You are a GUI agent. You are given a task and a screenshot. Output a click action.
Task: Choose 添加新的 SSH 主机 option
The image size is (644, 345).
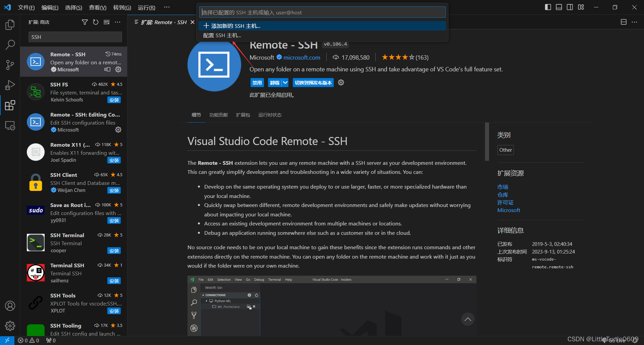click(x=322, y=26)
